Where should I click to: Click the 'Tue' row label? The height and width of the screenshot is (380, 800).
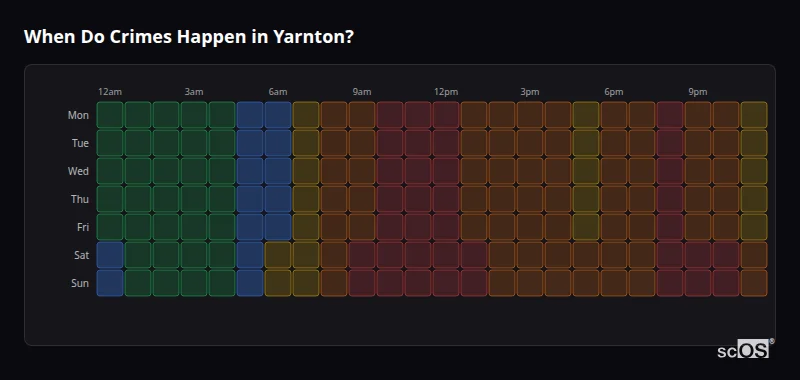(80, 143)
